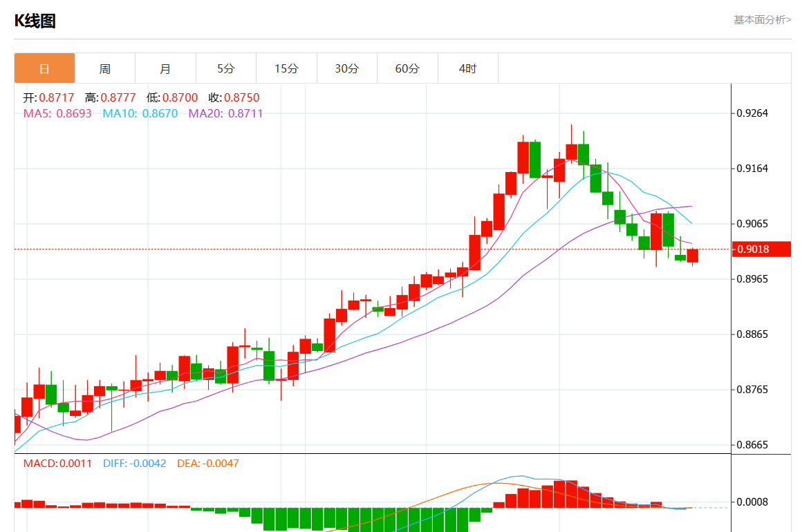The image size is (811, 532).
Task: Click the 低:0.8700 low price text
Action: [171, 97]
